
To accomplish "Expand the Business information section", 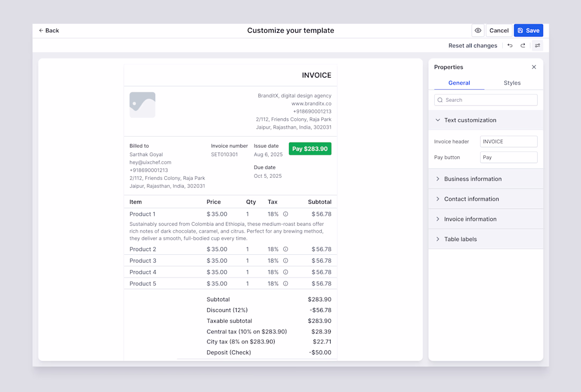I will [x=486, y=179].
